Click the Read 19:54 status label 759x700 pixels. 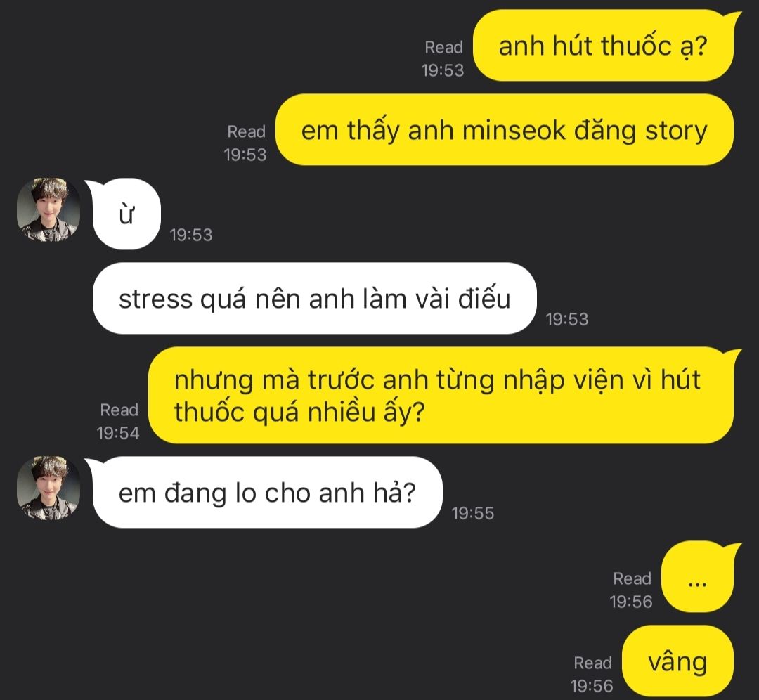118,421
